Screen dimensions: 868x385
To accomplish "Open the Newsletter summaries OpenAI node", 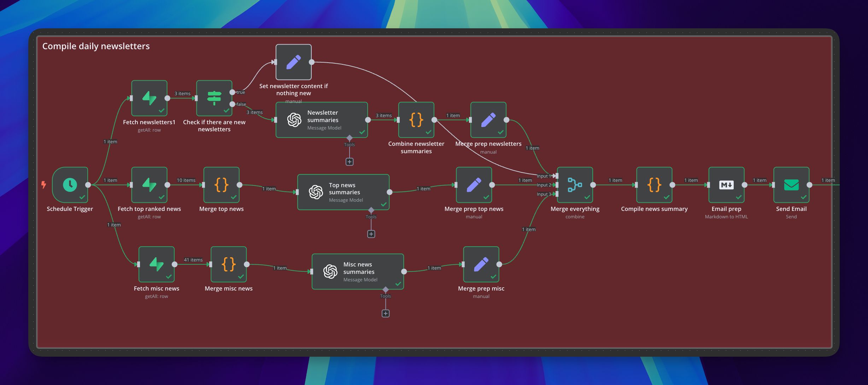I will coord(322,120).
